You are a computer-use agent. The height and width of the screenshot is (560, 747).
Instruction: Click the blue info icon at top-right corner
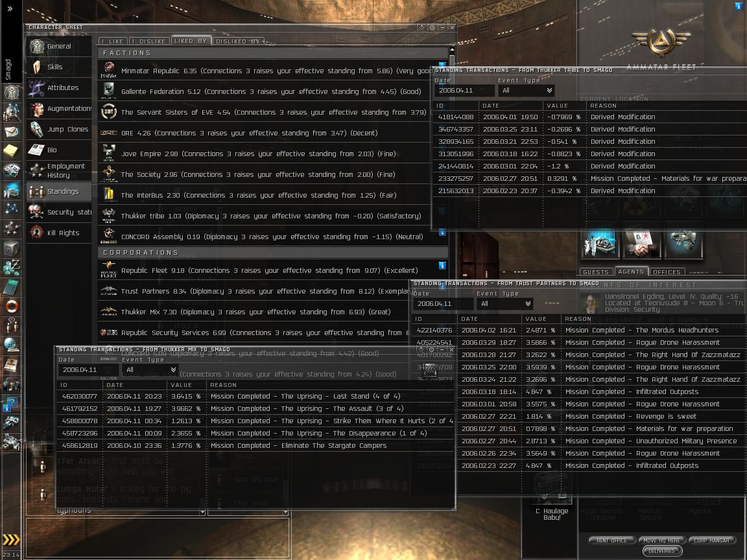(x=739, y=6)
